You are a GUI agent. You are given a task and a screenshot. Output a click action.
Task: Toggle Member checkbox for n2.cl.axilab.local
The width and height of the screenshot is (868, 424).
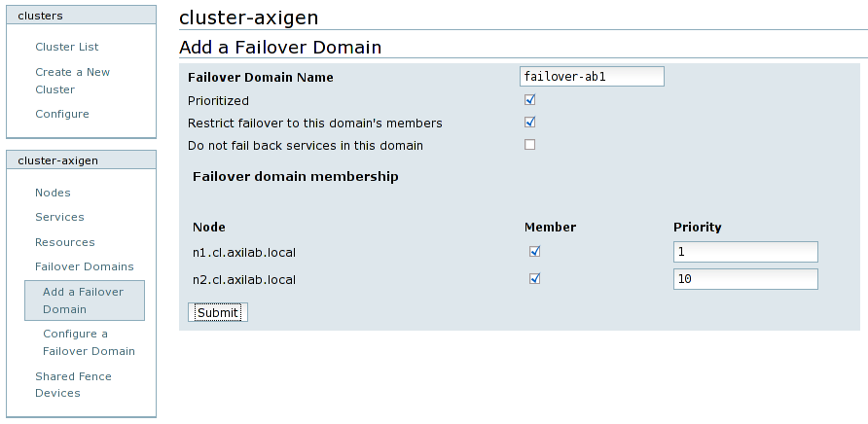coord(534,279)
